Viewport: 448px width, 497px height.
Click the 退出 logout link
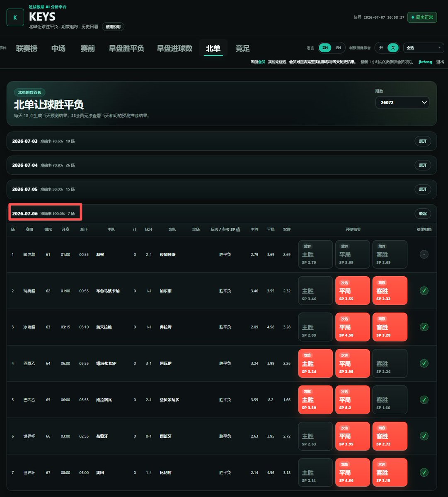tap(440, 62)
